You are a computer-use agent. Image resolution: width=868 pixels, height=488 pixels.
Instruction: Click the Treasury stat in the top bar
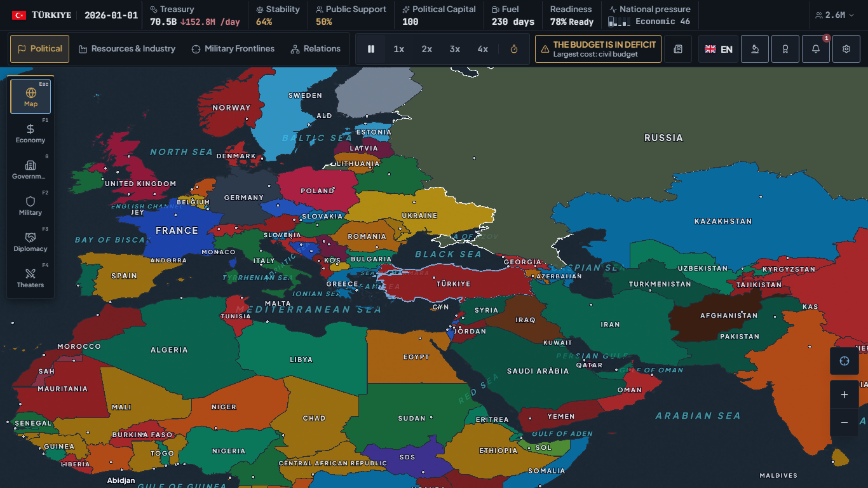point(195,15)
